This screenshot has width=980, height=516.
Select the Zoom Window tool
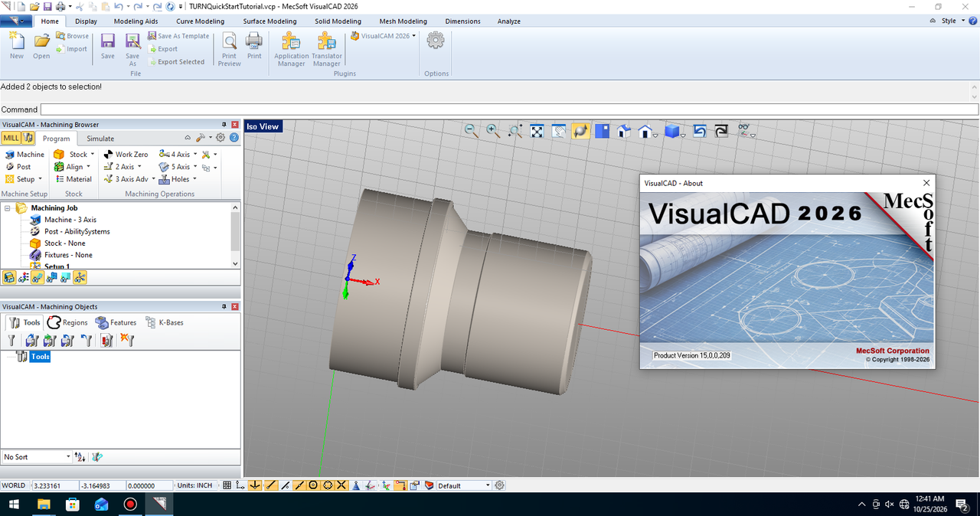coord(515,131)
